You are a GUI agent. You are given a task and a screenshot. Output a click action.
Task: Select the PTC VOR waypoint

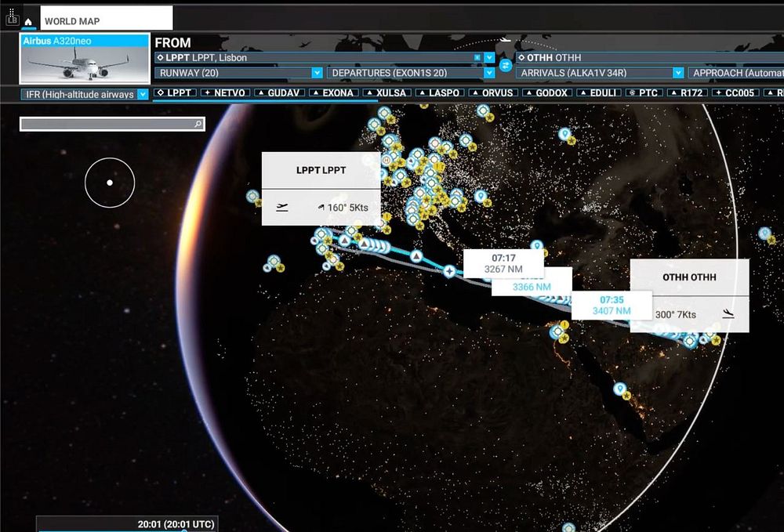pos(644,92)
